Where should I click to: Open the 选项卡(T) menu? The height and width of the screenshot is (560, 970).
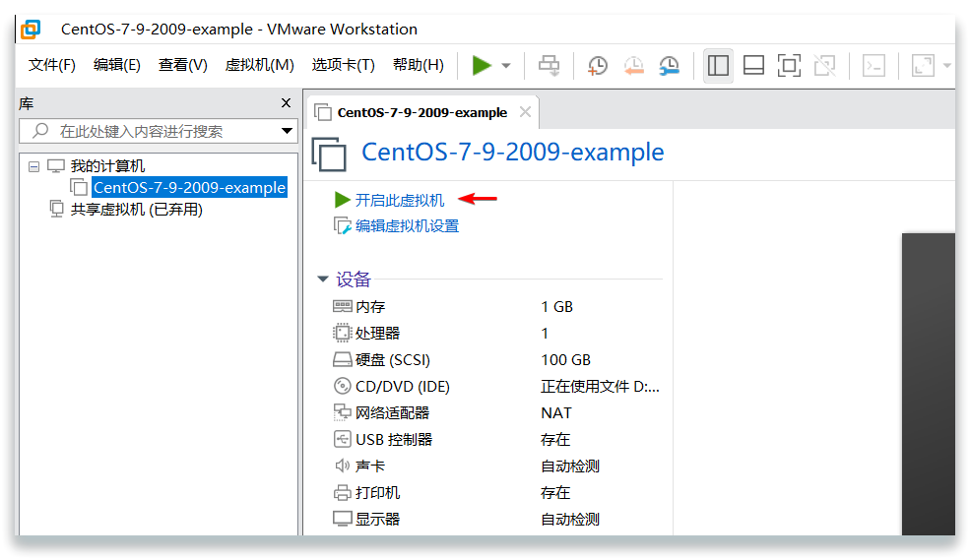[344, 65]
